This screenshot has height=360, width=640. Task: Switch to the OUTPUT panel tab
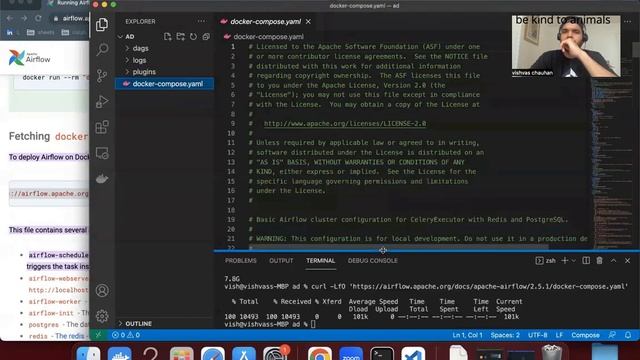coord(281,260)
